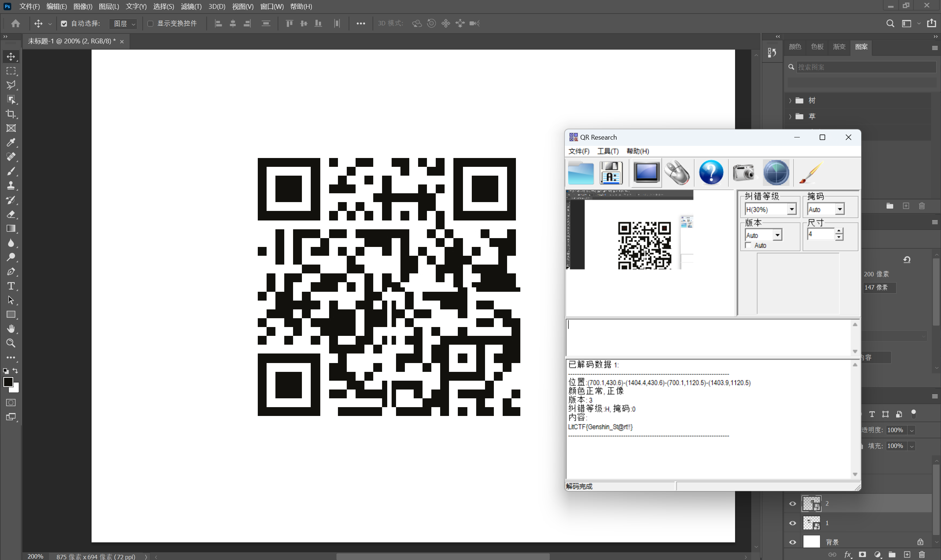Open the 文件(F) menu in Photoshop
Screen dimensions: 941x560
coord(29,6)
